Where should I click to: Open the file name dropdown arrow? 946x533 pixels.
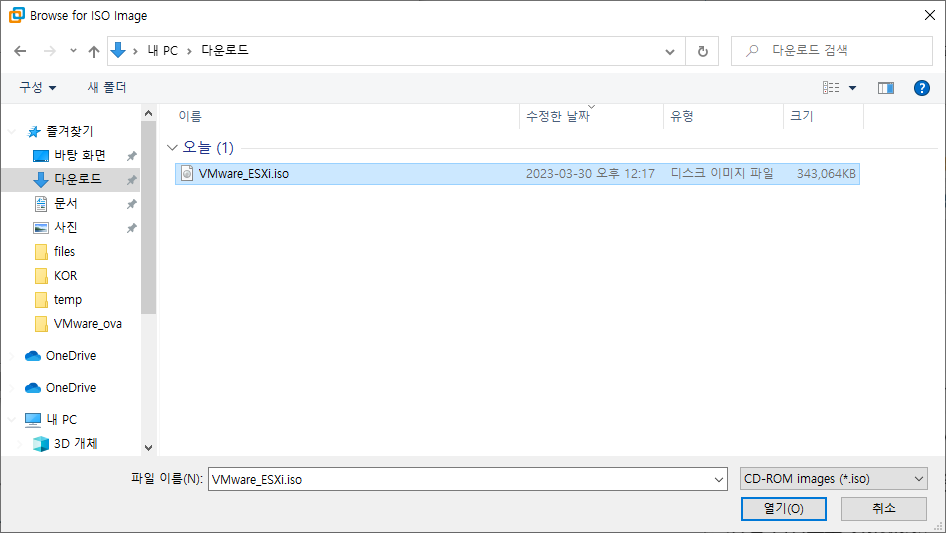[719, 479]
